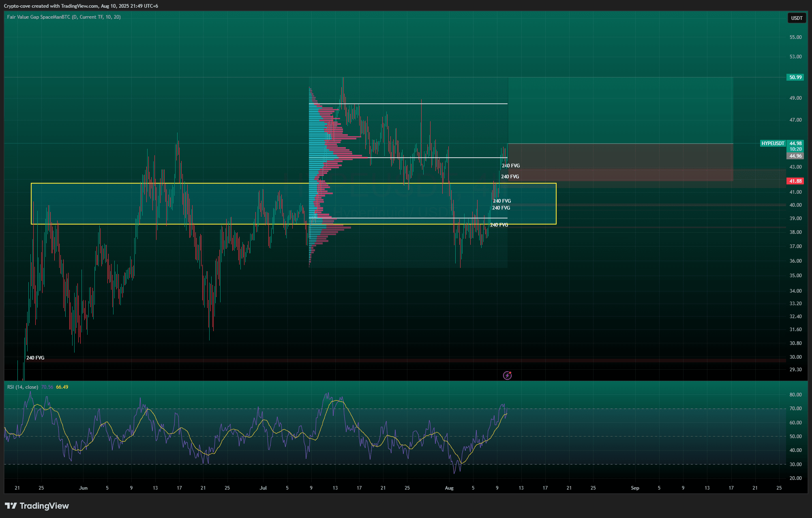
Task: Click the Jul label on date axis
Action: coord(263,488)
